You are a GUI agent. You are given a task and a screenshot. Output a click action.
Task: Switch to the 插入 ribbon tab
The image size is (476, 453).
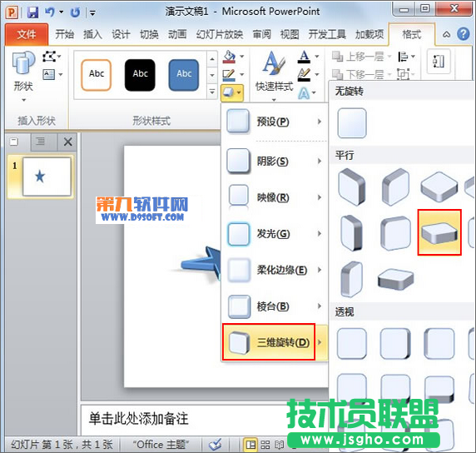pyautogui.click(x=92, y=34)
